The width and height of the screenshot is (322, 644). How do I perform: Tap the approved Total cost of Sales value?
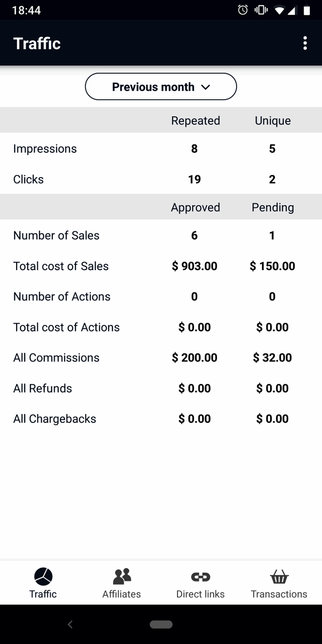tap(195, 266)
